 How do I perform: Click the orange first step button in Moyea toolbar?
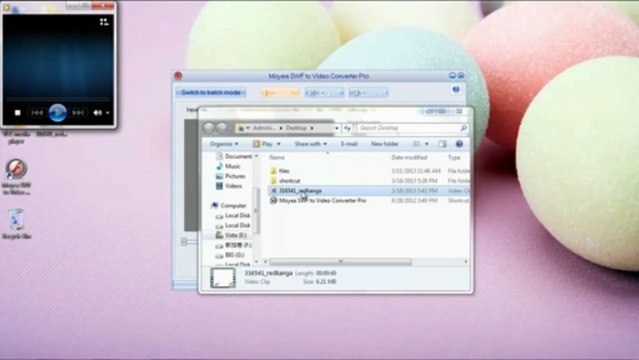280,93
